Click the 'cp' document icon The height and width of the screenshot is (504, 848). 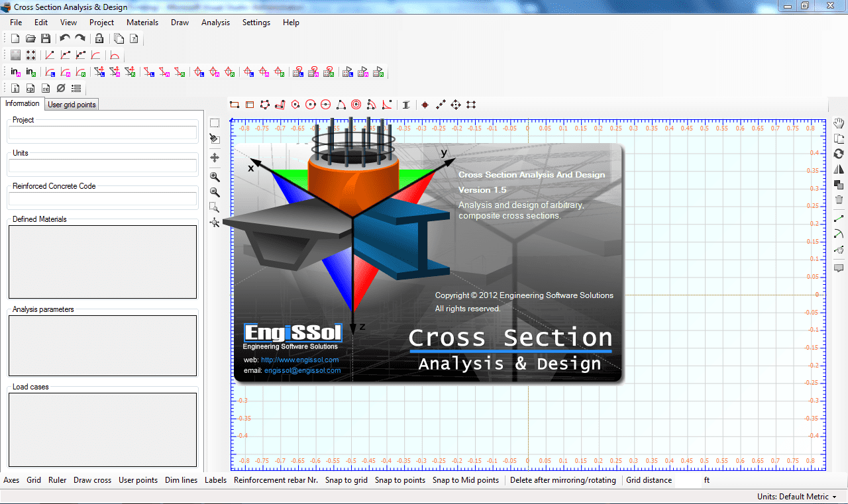pos(30,88)
